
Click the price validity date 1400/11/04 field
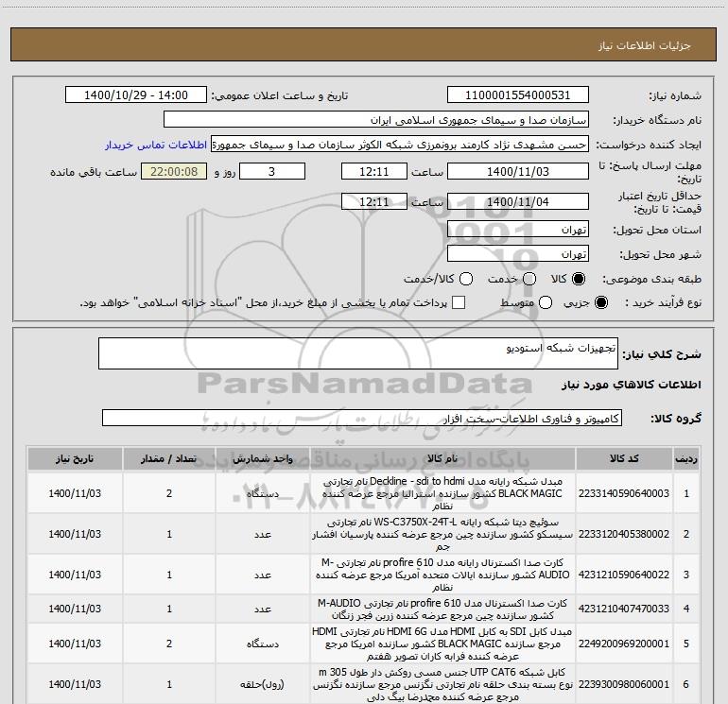[518, 202]
